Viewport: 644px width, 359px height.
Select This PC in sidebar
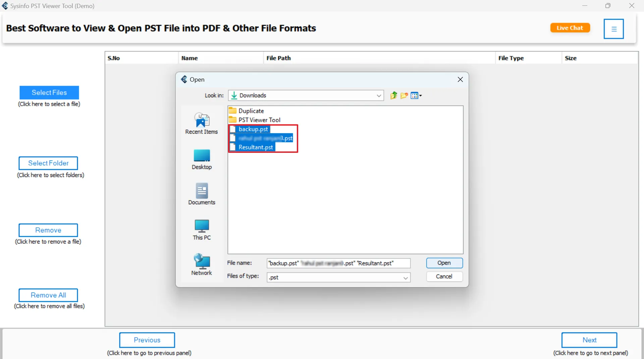202,230
